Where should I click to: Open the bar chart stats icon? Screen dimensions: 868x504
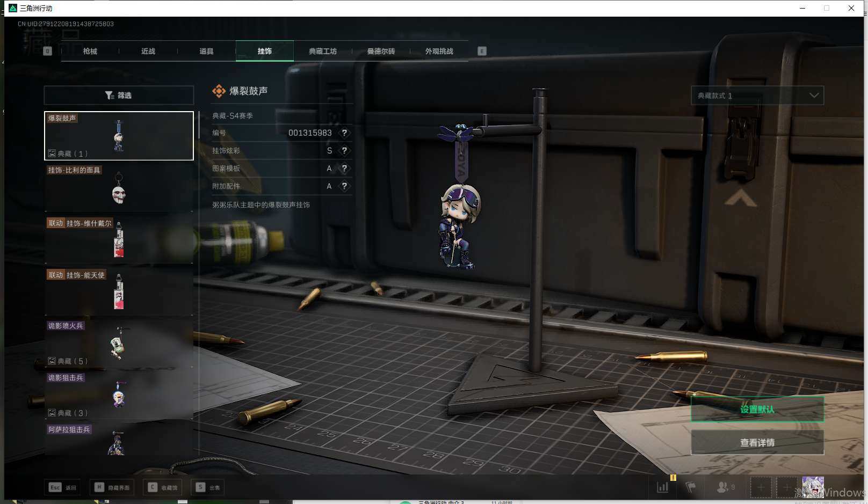[663, 487]
